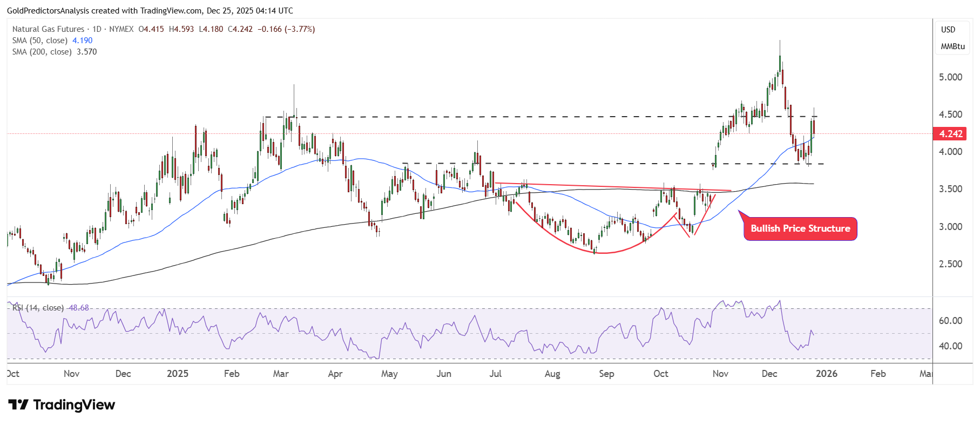Open the USD currency selector
This screenshot has height=425, width=980.
[x=948, y=30]
